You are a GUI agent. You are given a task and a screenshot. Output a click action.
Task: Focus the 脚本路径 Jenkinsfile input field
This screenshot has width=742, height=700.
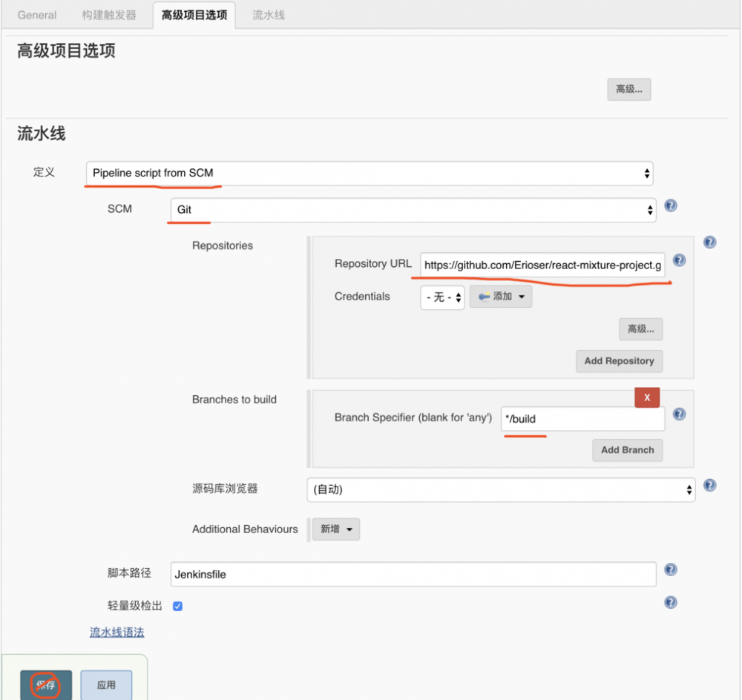pyautogui.click(x=413, y=574)
